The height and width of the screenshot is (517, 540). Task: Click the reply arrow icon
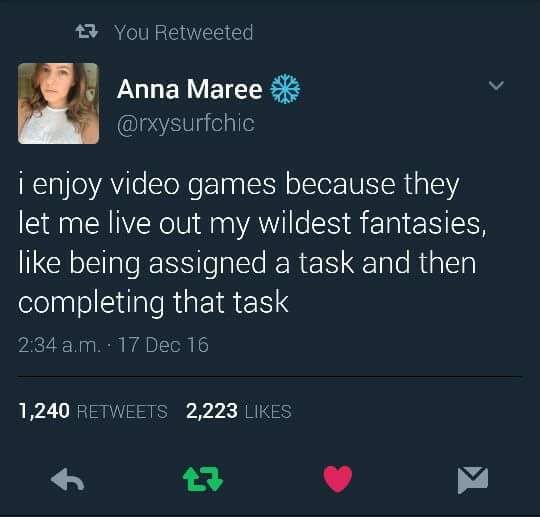(x=68, y=479)
